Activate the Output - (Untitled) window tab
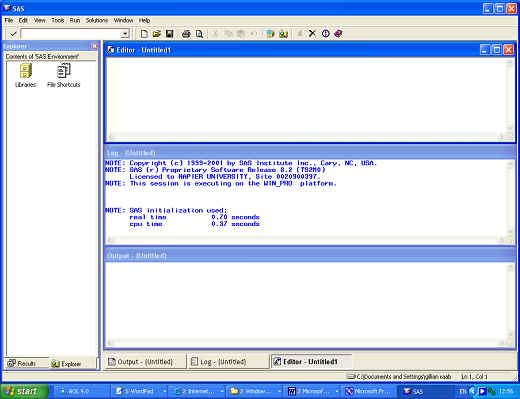 click(145, 362)
